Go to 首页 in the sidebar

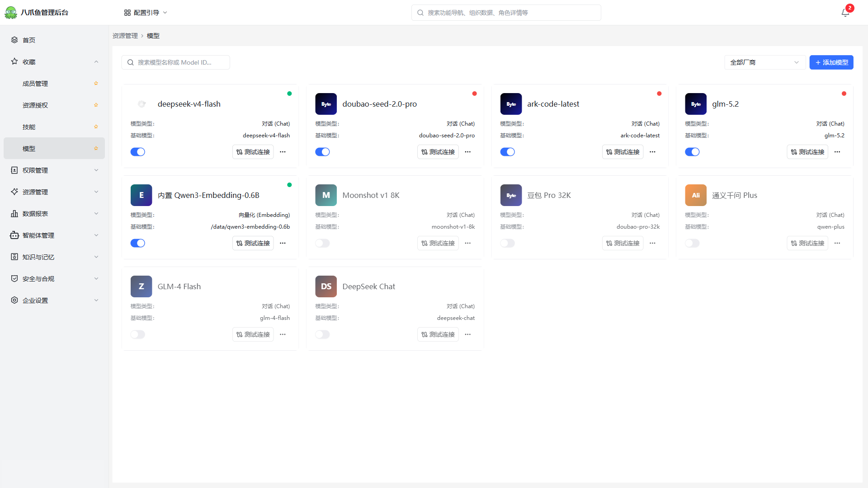click(x=54, y=40)
